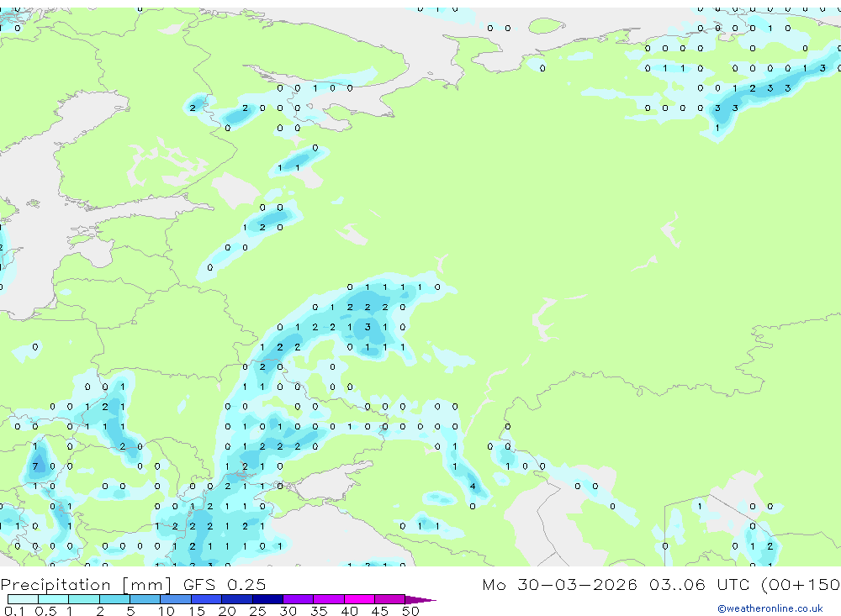
Task: Click the 25 legend scale label
Action: point(257,611)
